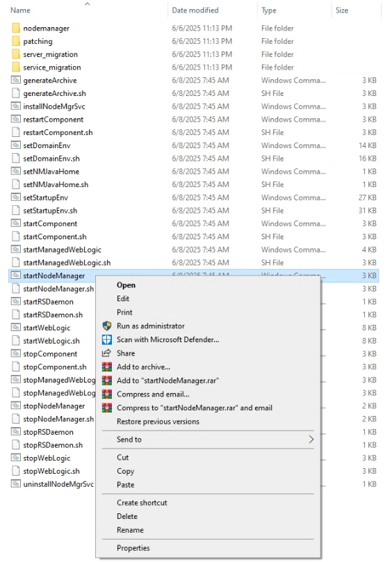Select the startRSDaemon.sh file name

click(53, 314)
